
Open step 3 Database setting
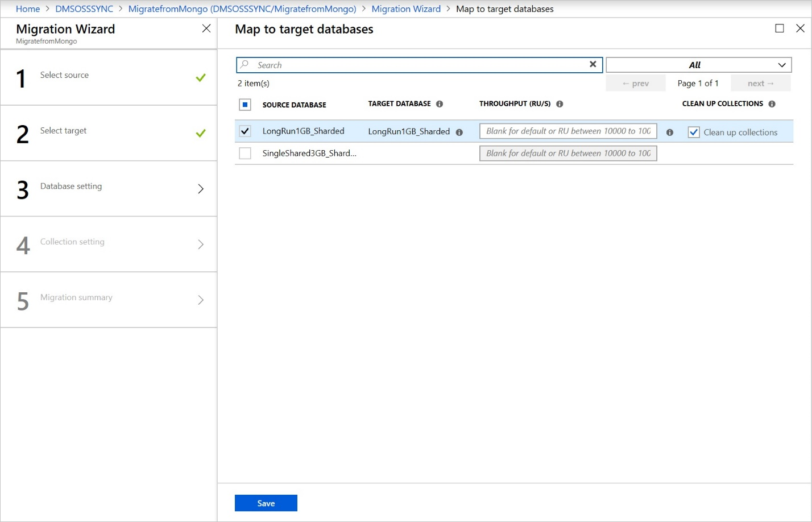tap(109, 189)
